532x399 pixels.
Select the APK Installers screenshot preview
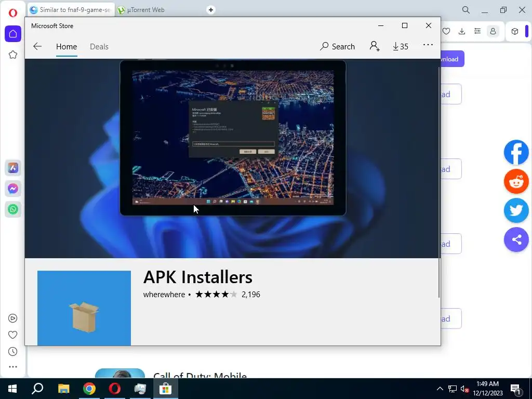(233, 137)
